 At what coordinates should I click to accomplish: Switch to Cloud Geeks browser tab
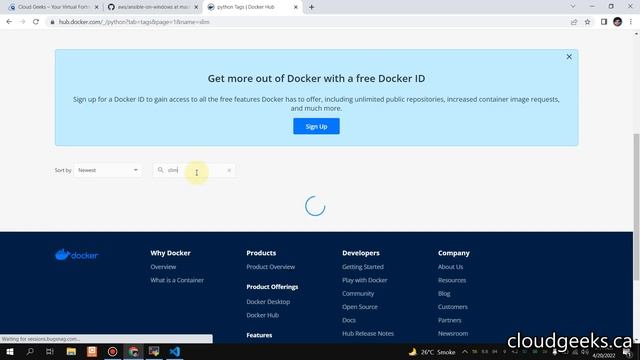click(x=53, y=7)
